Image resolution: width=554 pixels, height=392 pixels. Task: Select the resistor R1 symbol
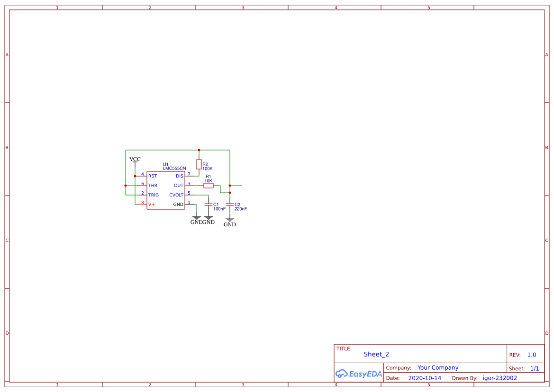(x=209, y=186)
